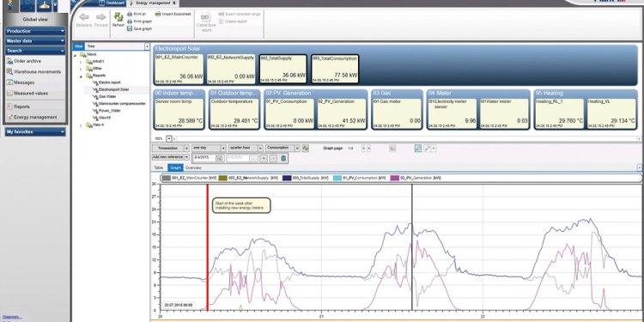Expand the View 4 tree folder
Image resolution: width=644 pixels, height=322 pixels.
pyautogui.click(x=81, y=125)
